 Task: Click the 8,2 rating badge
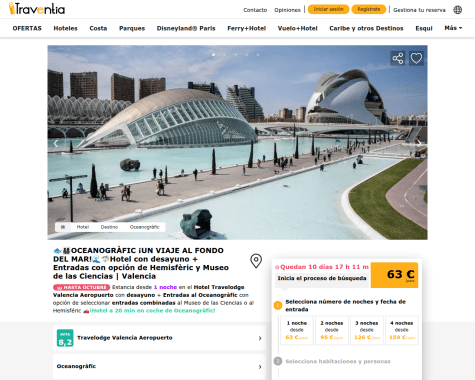click(65, 338)
